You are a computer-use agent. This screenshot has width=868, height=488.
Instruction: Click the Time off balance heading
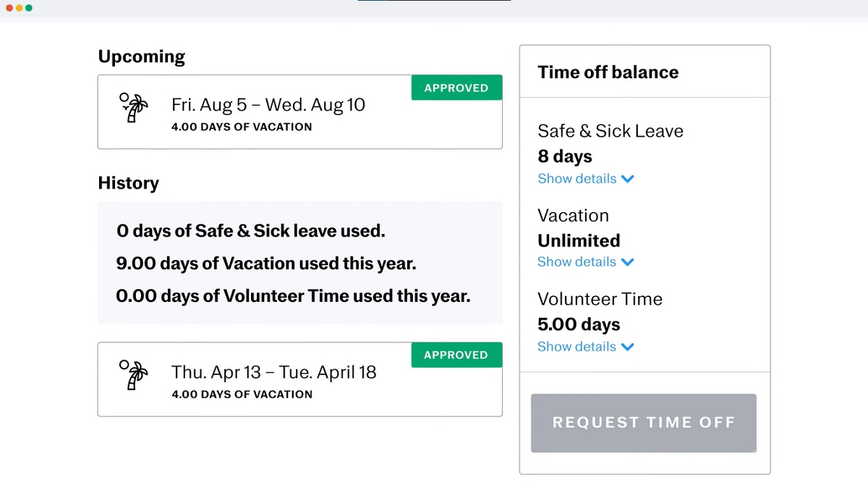click(x=608, y=72)
